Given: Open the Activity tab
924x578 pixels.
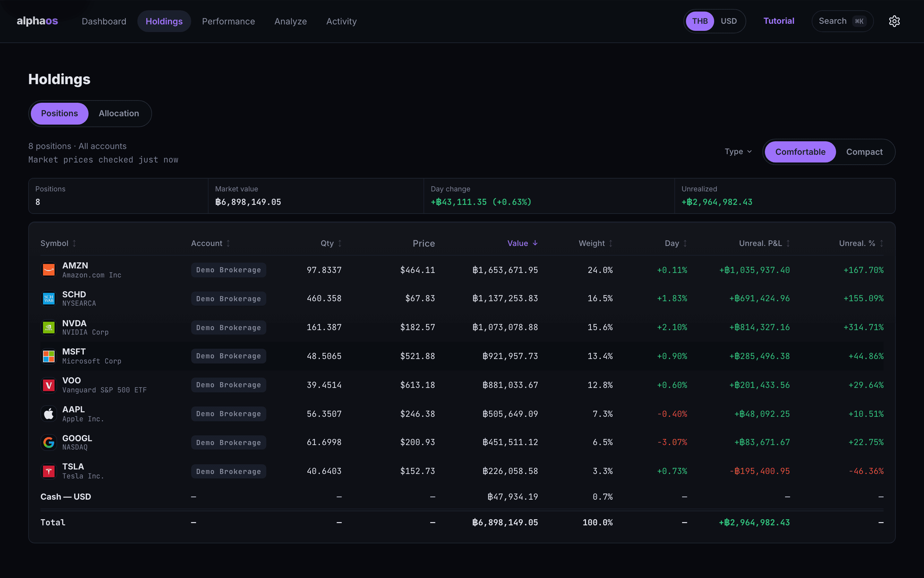Looking at the screenshot, I should pos(341,22).
